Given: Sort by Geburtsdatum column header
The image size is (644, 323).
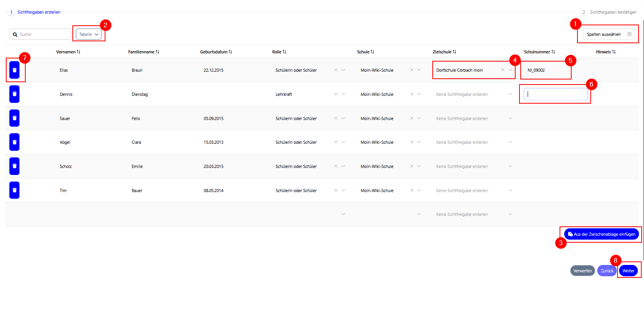Looking at the screenshot, I should click(216, 52).
